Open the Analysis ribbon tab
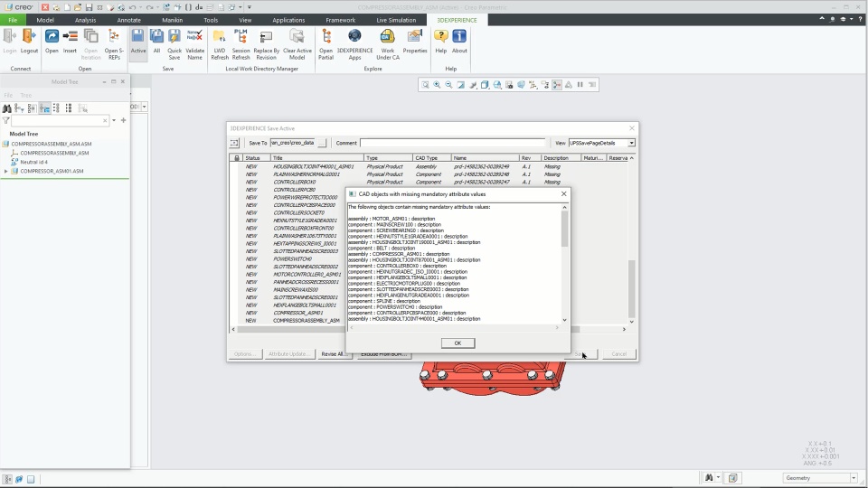 click(x=85, y=20)
